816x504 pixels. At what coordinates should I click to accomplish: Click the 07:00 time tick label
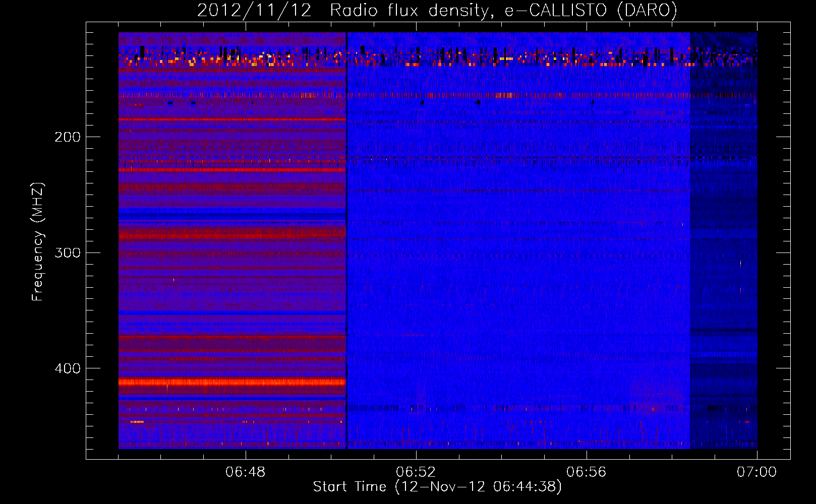click(x=756, y=472)
